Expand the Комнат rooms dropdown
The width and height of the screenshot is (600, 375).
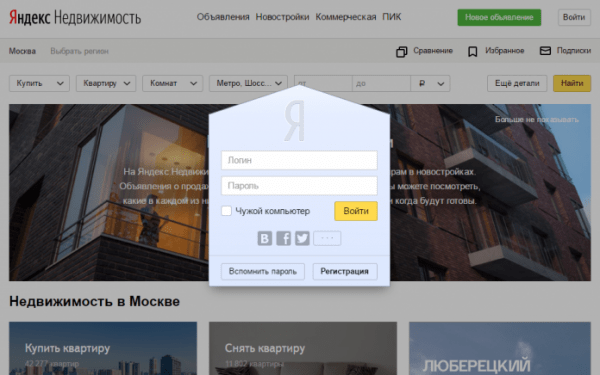click(173, 83)
